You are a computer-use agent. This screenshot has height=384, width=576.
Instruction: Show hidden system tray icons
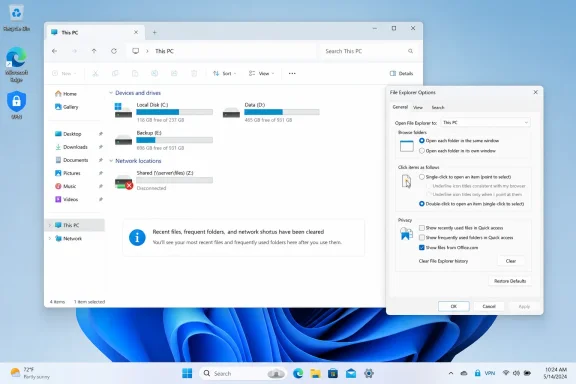(x=451, y=373)
